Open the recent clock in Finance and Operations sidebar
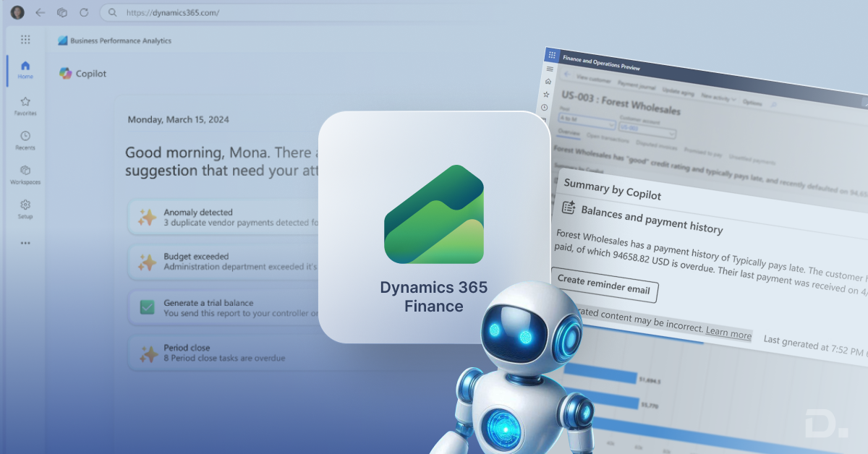Screen dimensions: 868x454 [545, 108]
